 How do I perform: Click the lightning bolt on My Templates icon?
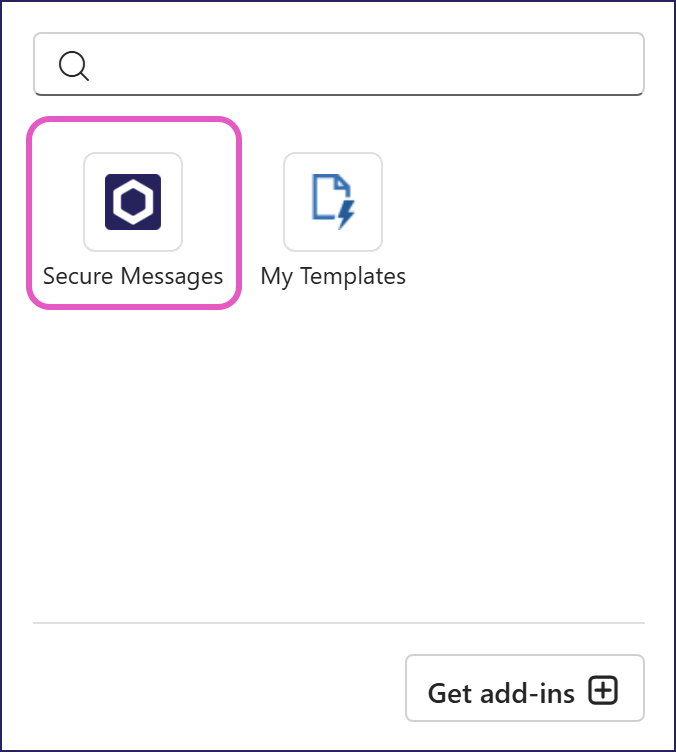[345, 214]
